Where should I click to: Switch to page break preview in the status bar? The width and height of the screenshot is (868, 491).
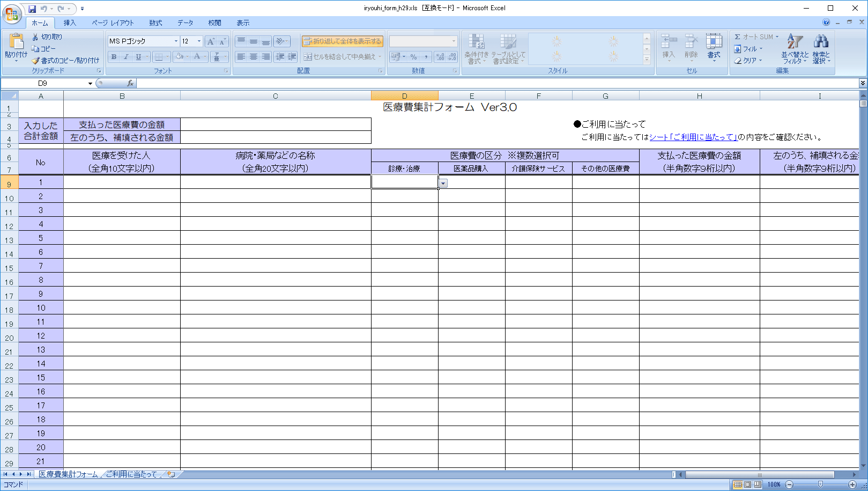coord(758,485)
